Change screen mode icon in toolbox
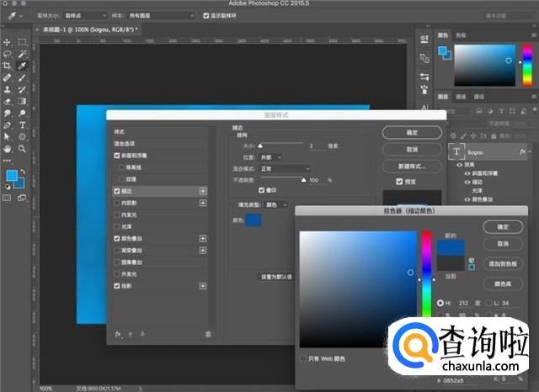This screenshot has width=539, height=392. tap(22, 198)
